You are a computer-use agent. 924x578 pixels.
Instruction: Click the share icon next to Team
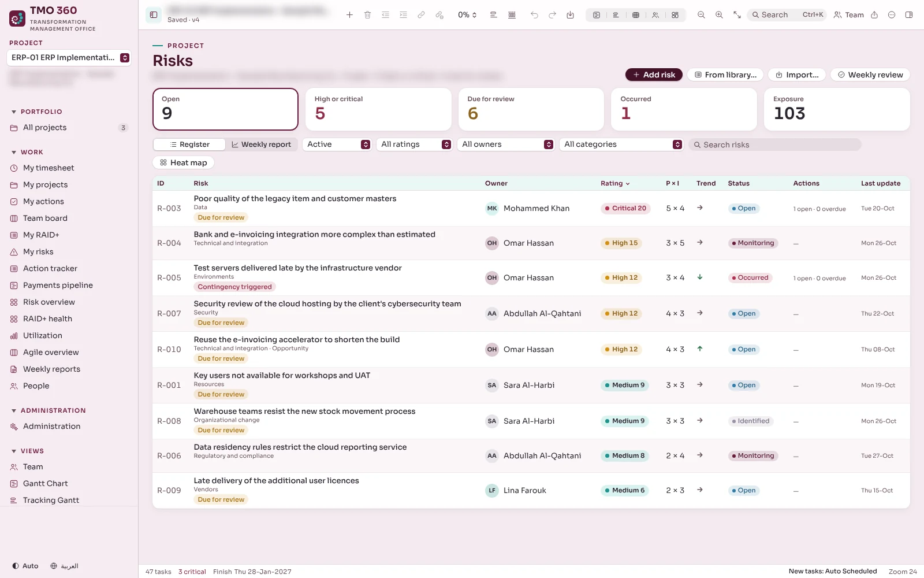coord(874,15)
